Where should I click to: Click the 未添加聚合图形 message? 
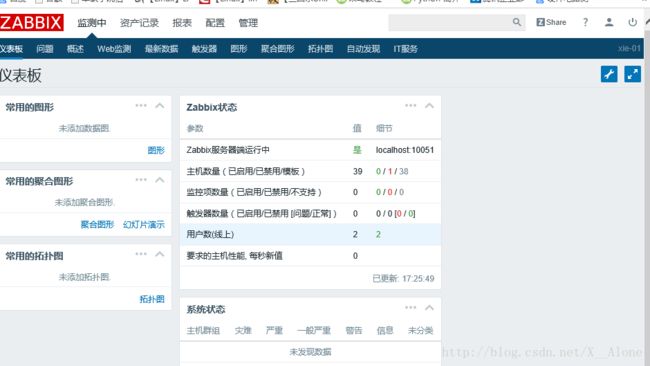(x=85, y=202)
